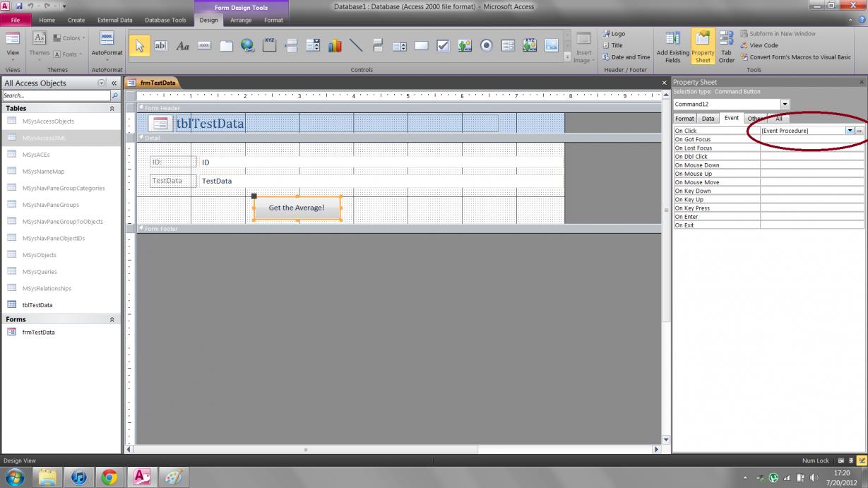The width and height of the screenshot is (868, 488).
Task: Open the Database Tools ribbon tab
Action: coord(165,20)
